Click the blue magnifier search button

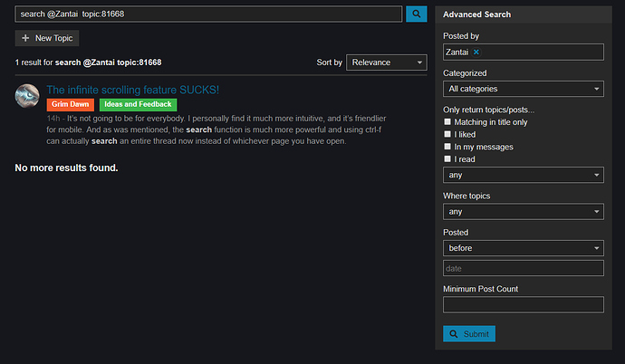(416, 14)
